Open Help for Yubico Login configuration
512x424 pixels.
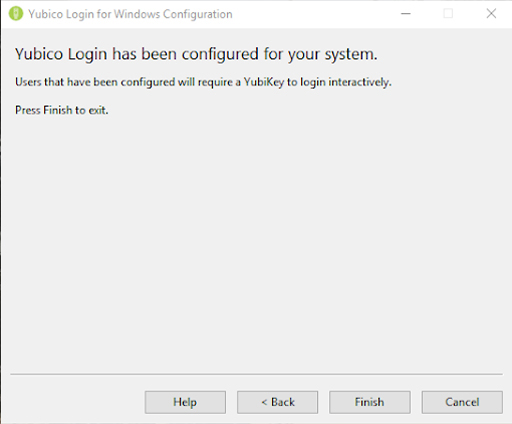click(185, 402)
